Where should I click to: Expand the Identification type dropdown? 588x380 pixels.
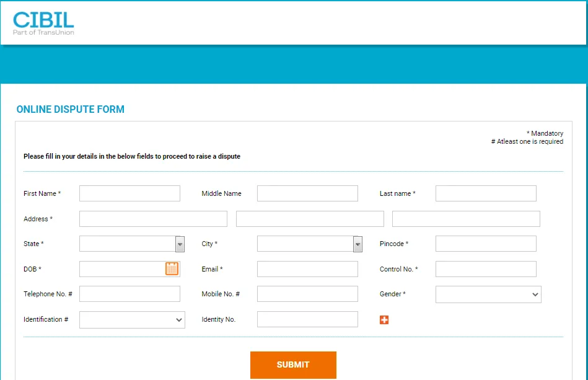pyautogui.click(x=132, y=320)
